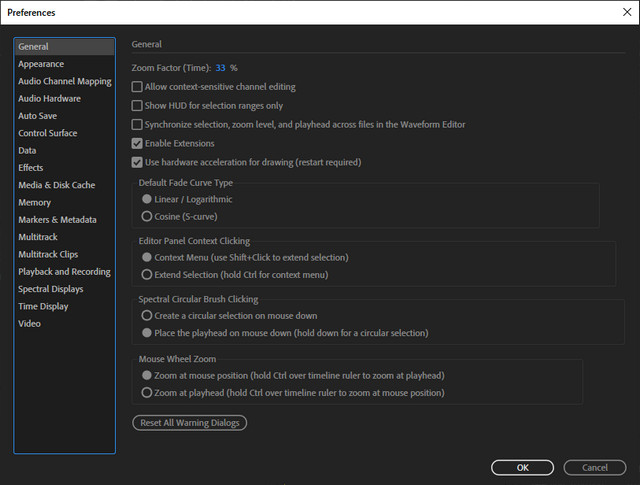Viewport: 640px width, 485px height.
Task: Toggle hardware acceleration for drawing
Action: 137,162
